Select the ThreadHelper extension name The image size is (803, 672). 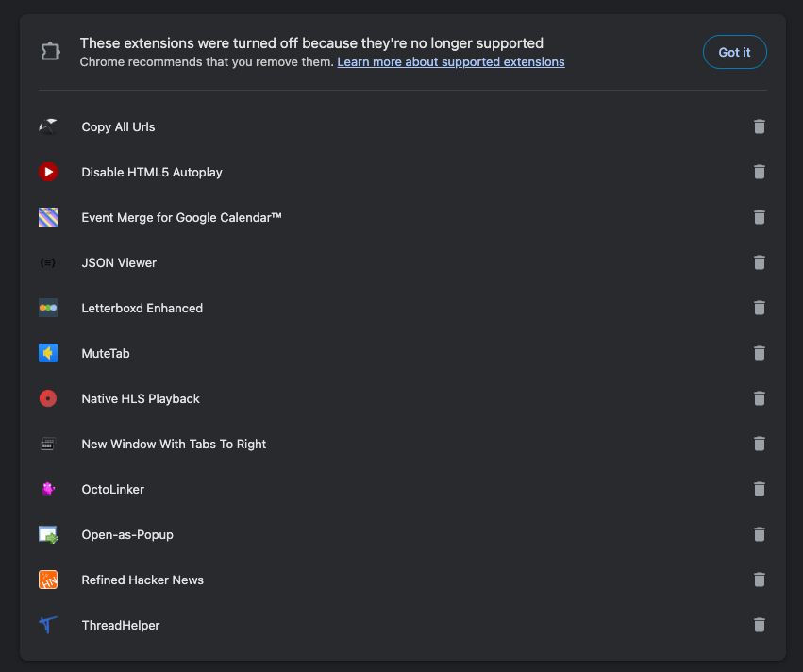pyautogui.click(x=121, y=626)
